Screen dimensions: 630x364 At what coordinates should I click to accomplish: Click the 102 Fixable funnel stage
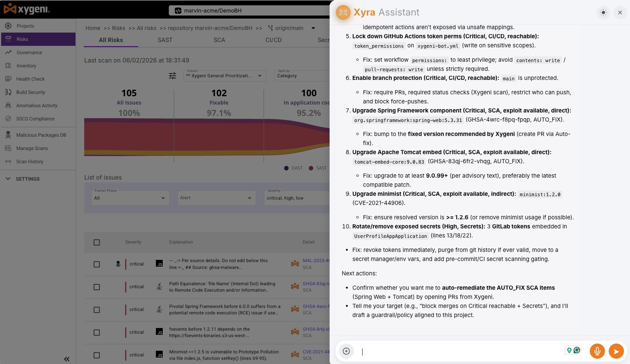(x=219, y=103)
